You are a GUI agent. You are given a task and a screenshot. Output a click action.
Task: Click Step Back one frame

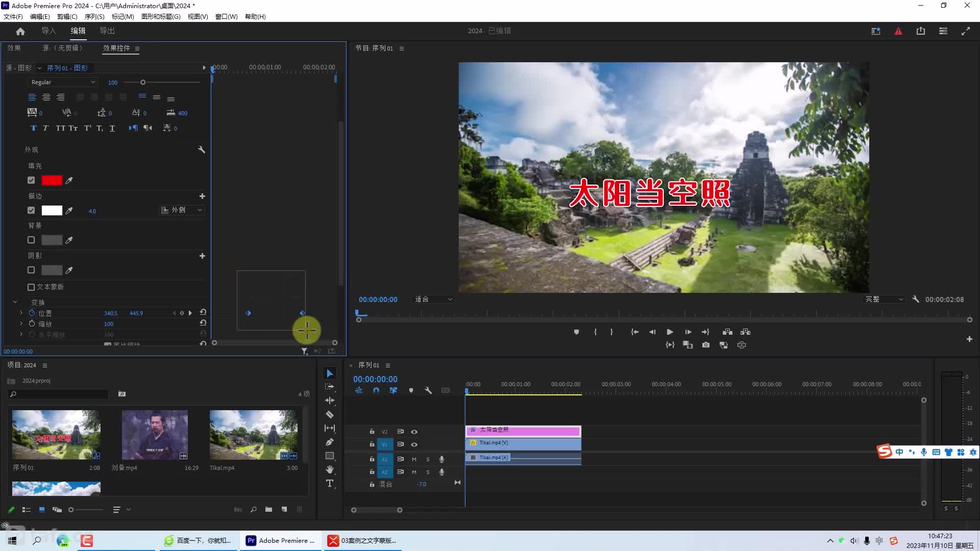[652, 332]
